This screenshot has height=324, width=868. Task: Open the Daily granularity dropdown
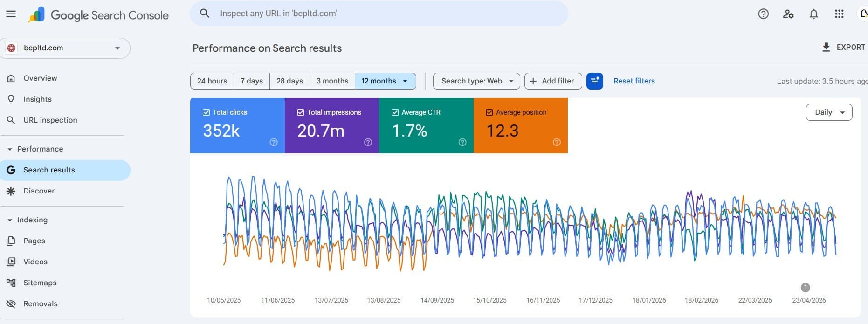(829, 112)
